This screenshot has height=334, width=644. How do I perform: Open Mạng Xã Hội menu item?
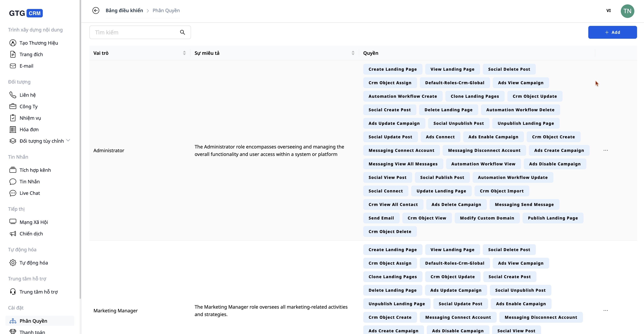(x=34, y=222)
